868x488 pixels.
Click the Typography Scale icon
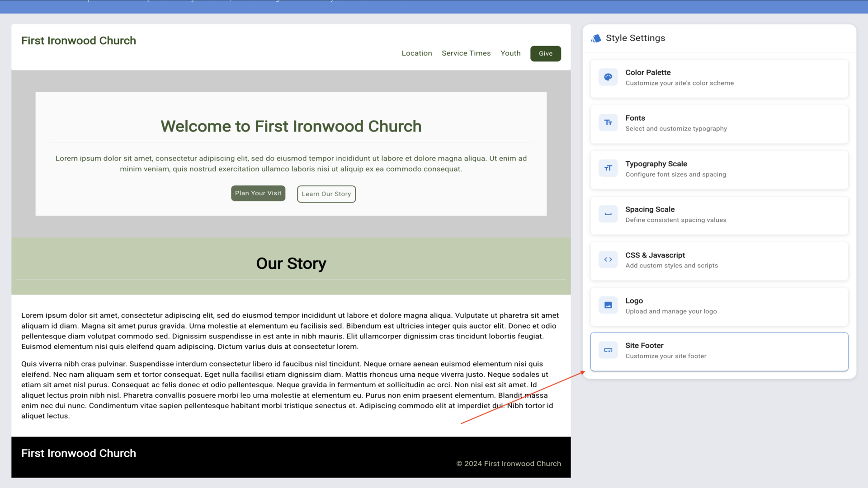click(608, 169)
